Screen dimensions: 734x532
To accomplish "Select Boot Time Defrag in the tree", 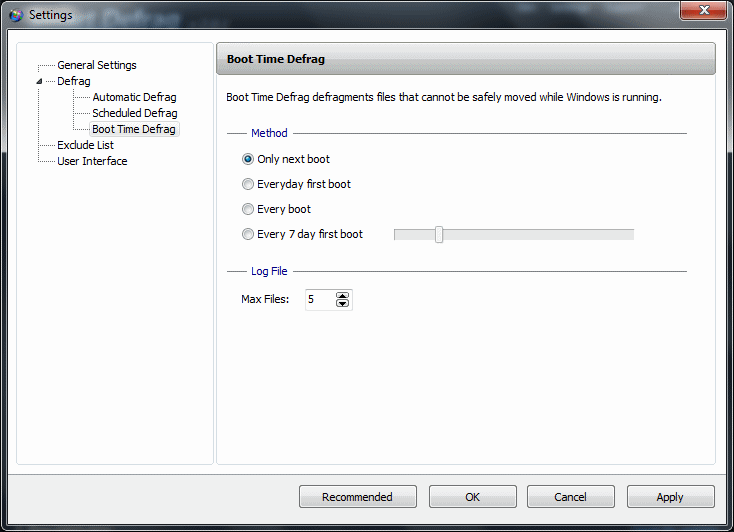I will click(x=134, y=129).
